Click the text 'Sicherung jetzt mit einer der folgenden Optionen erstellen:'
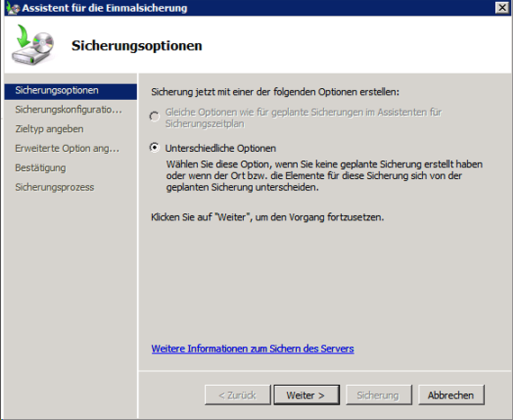This screenshot has width=513, height=420. [275, 92]
